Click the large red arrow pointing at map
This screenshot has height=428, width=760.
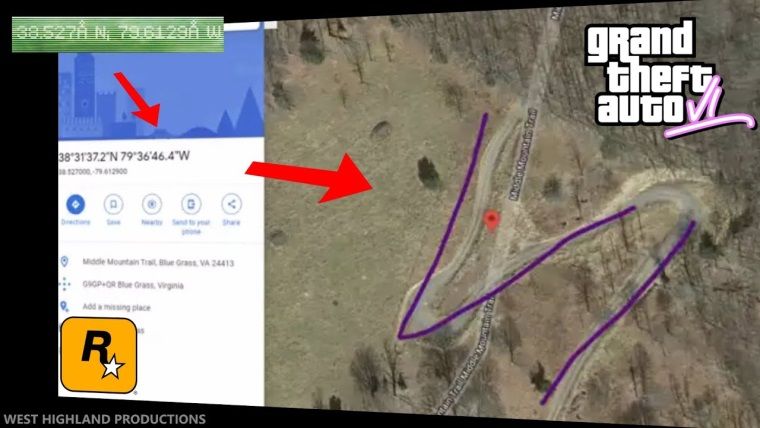(309, 177)
